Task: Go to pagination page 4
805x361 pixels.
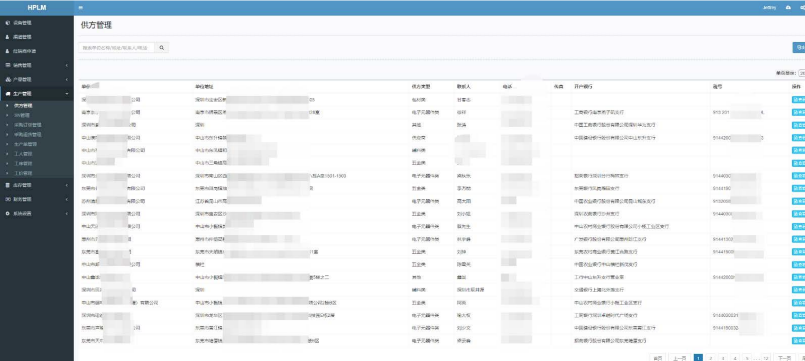Action: [735, 357]
